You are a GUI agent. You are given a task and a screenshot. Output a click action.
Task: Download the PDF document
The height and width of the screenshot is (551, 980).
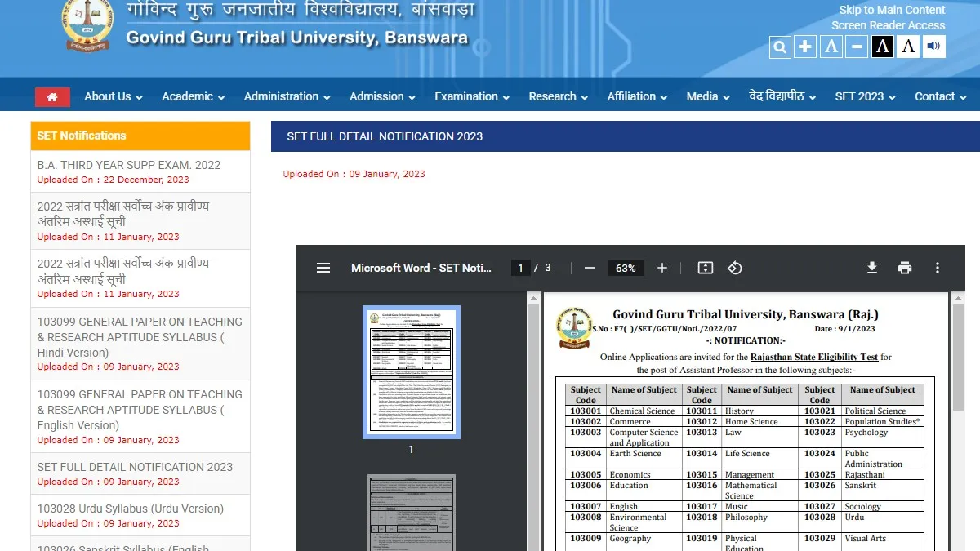click(872, 268)
